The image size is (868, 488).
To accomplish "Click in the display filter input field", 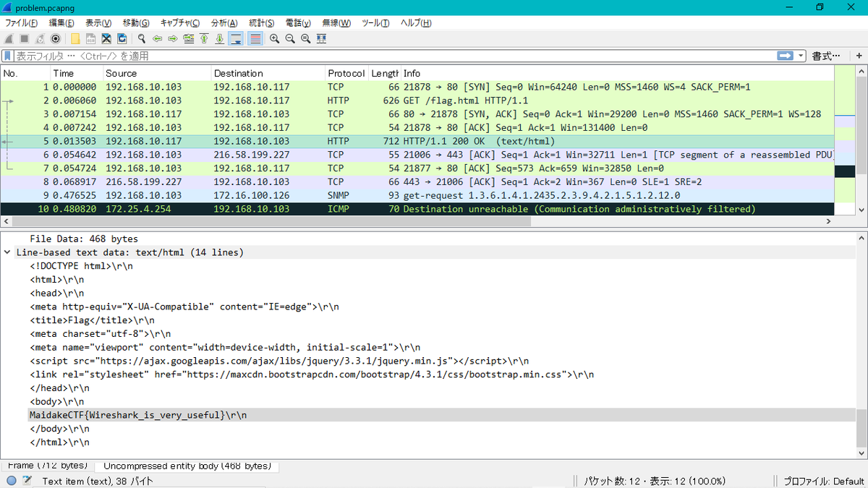I will 394,56.
